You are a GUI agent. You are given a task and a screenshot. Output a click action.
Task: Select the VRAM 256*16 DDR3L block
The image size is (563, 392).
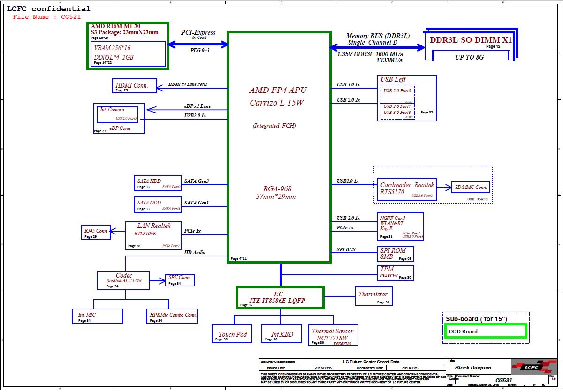[129, 53]
